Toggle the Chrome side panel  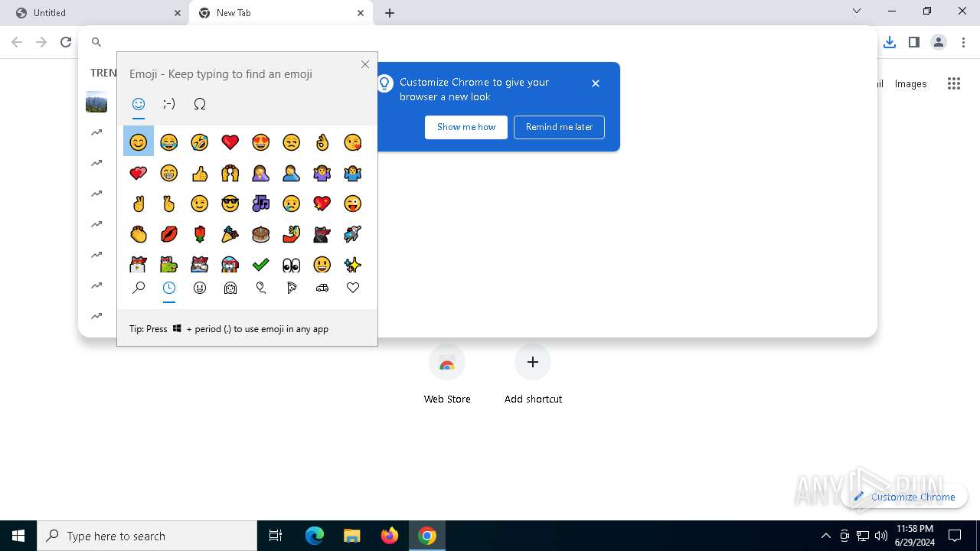pos(913,42)
